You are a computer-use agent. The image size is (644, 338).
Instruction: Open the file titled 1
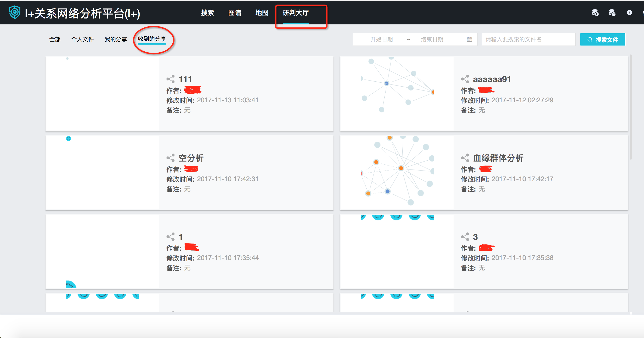[181, 237]
